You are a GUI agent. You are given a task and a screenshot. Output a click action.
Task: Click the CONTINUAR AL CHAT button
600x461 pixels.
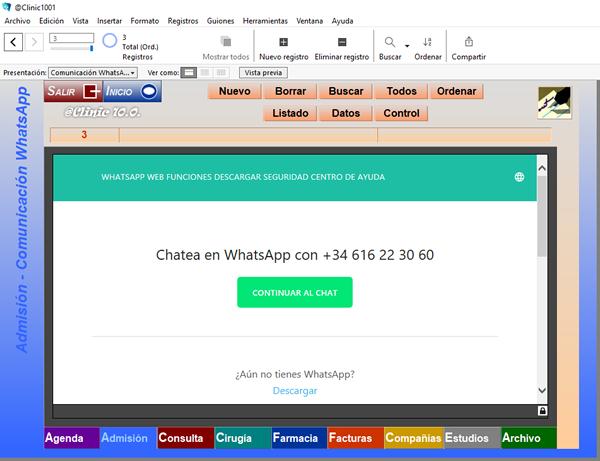pos(295,292)
